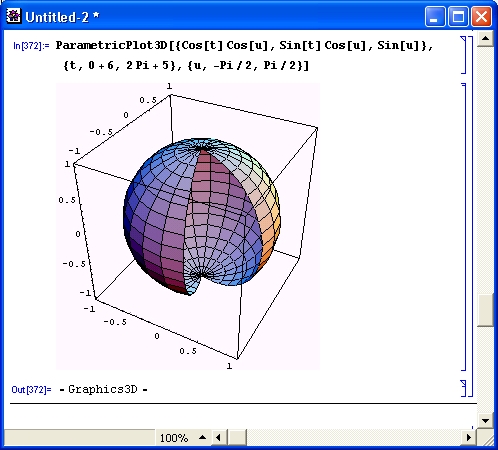
Task: Click the vertical scrollbar thumb
Action: 485,310
